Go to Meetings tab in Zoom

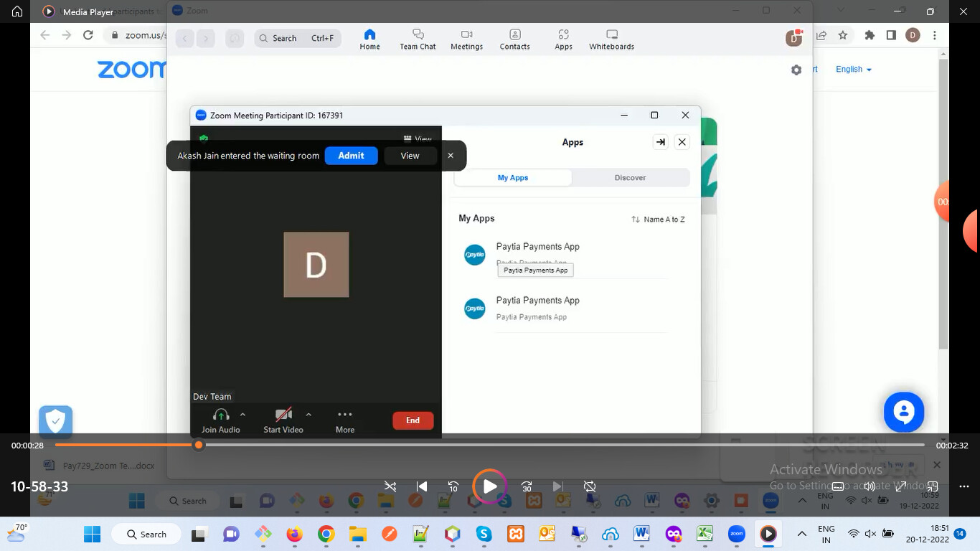(467, 39)
